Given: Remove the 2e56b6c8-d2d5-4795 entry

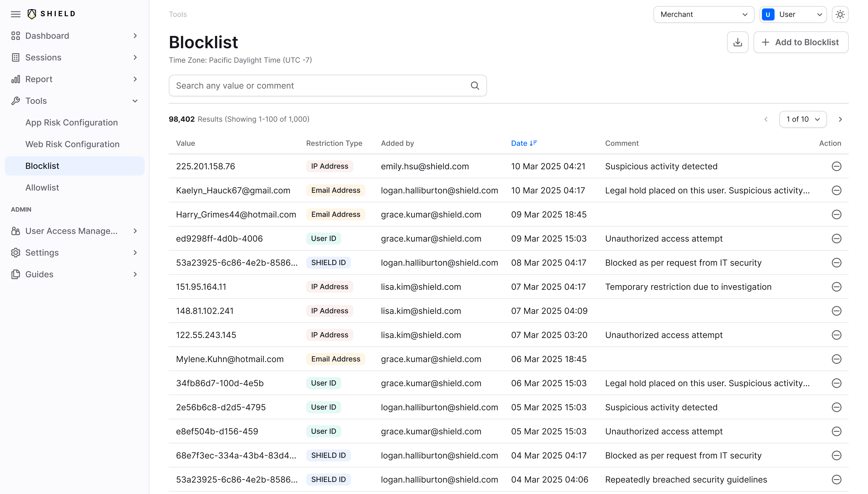Looking at the screenshot, I should coord(836,407).
